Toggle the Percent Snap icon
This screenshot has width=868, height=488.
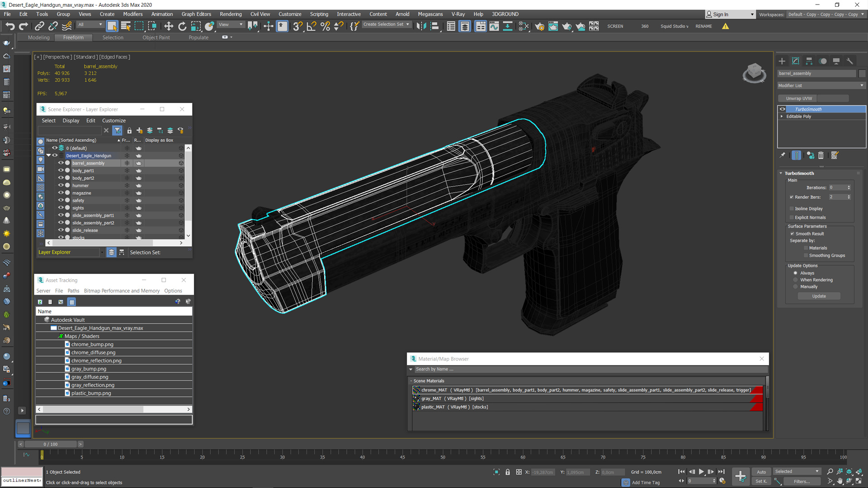pos(325,26)
